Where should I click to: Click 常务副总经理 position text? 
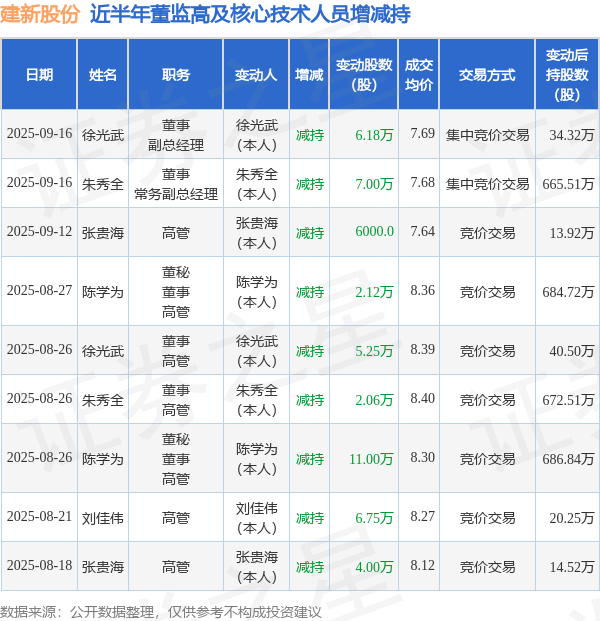coord(176,194)
